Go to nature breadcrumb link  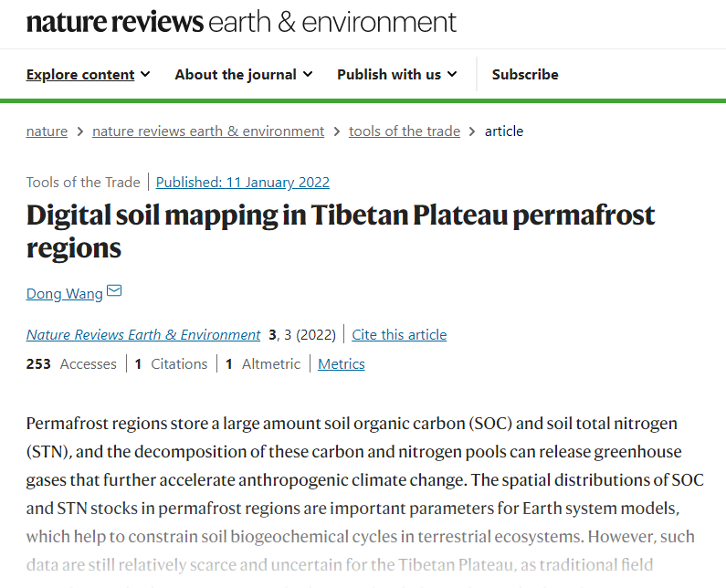(47, 131)
